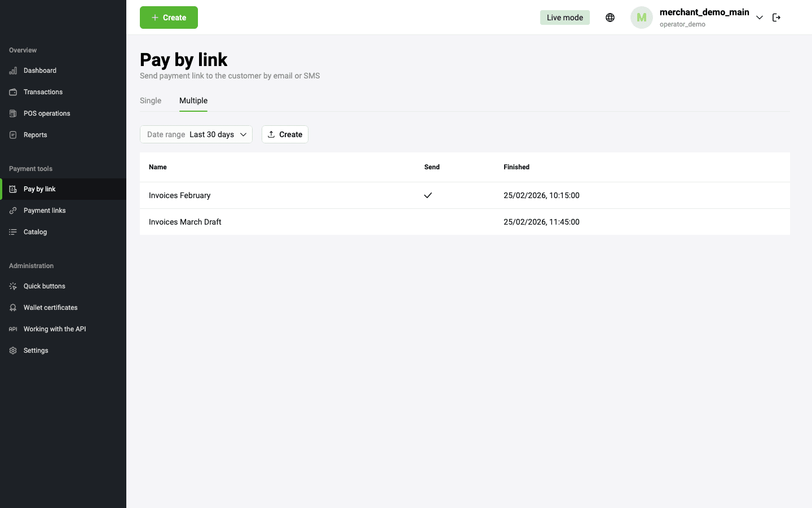This screenshot has height=508, width=812.
Task: Click the logout icon in header
Action: pos(776,17)
